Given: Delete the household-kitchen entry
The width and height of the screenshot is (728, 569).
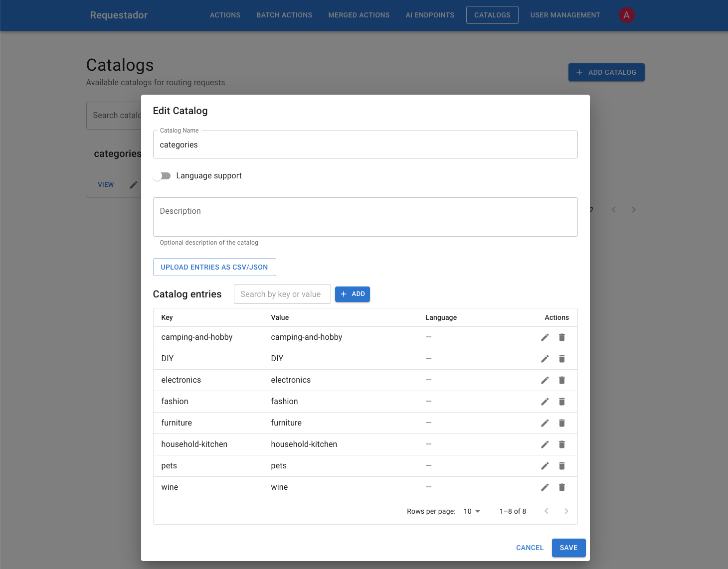Looking at the screenshot, I should pyautogui.click(x=562, y=444).
